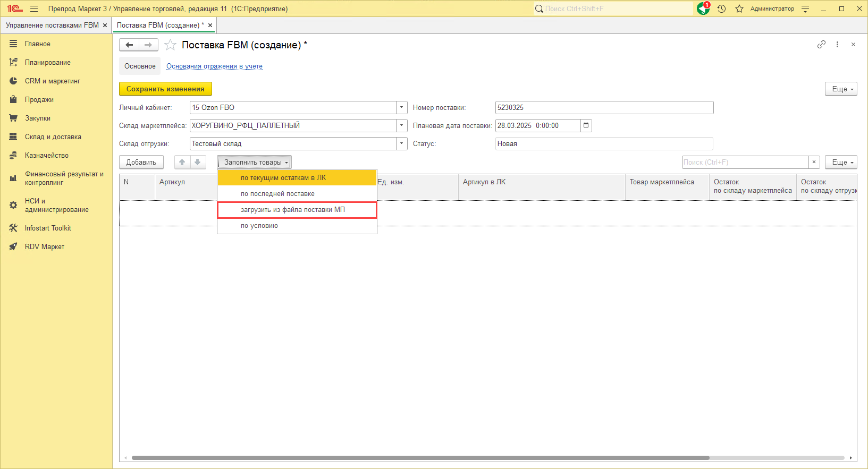Open the Продажи section in sidebar
Viewport: 868px width, 469px height.
click(39, 99)
